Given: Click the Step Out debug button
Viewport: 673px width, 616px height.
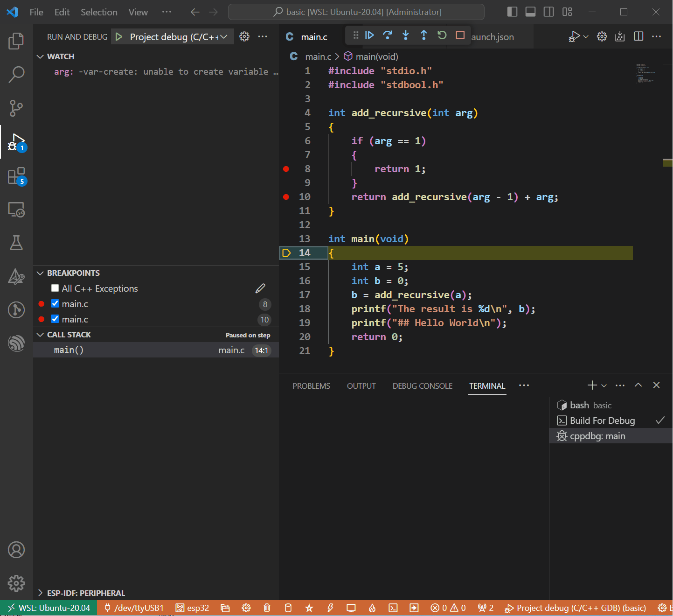Looking at the screenshot, I should (423, 35).
